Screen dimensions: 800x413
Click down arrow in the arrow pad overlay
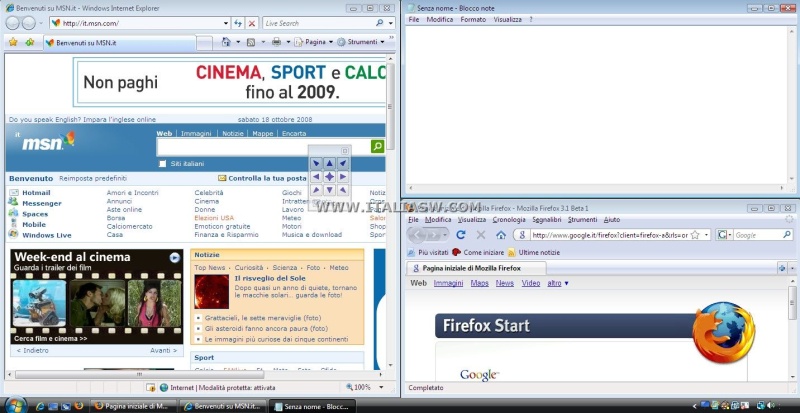point(330,190)
